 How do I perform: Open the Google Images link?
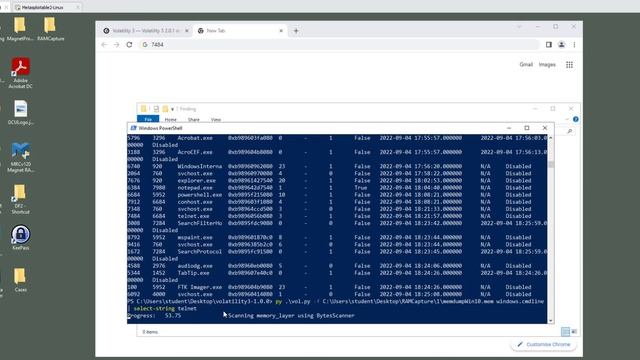click(547, 64)
